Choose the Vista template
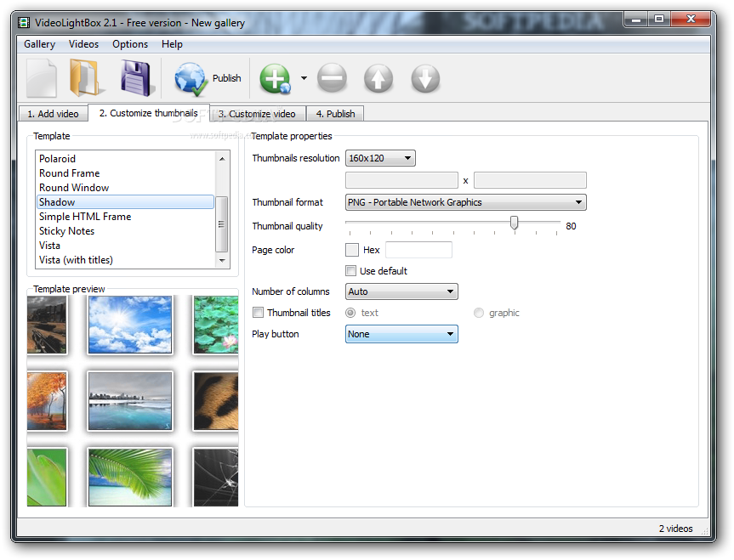Image resolution: width=734 pixels, height=560 pixels. coord(125,246)
